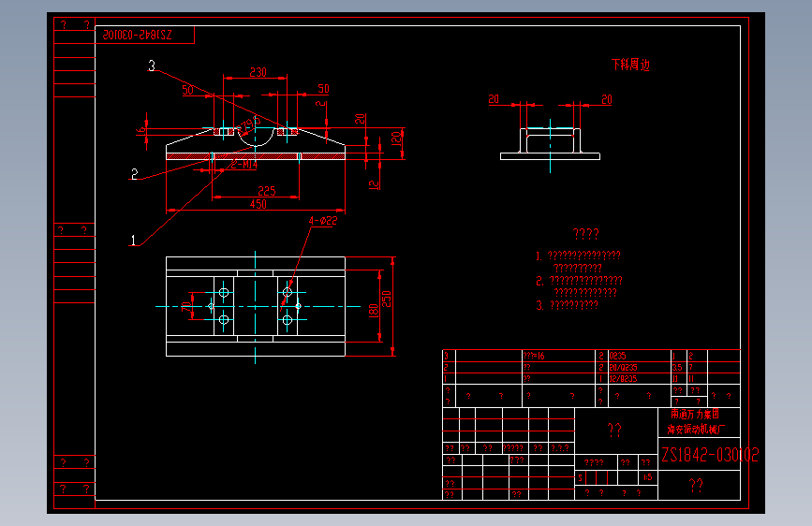The width and height of the screenshot is (812, 526).
Task: Select the ZS1842-030102 drawing number in the title block
Action: point(710,455)
